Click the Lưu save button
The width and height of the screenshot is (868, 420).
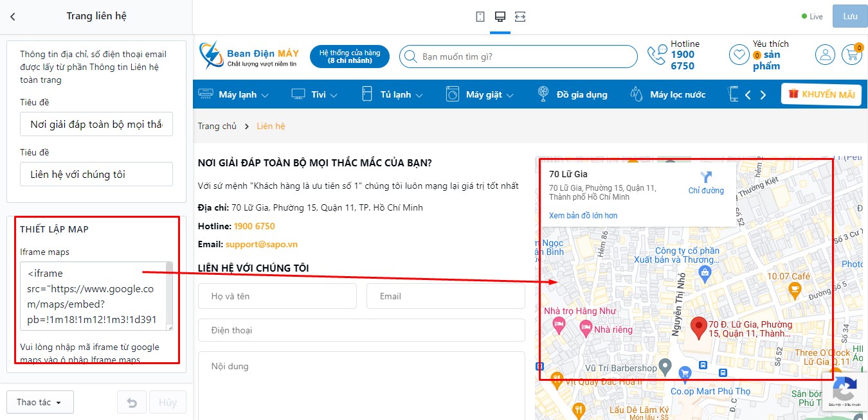tap(850, 16)
